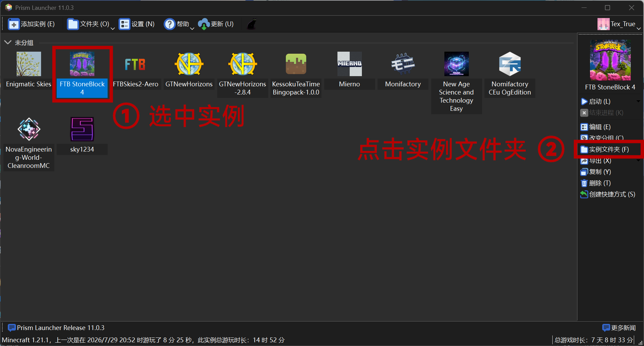This screenshot has width=644, height=346.
Task: Click 复制 (Y) to copy the instance
Action: coord(596,172)
